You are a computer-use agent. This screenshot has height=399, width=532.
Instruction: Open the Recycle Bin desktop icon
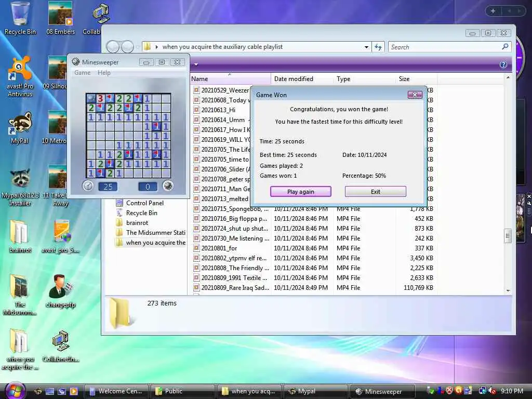pos(20,19)
